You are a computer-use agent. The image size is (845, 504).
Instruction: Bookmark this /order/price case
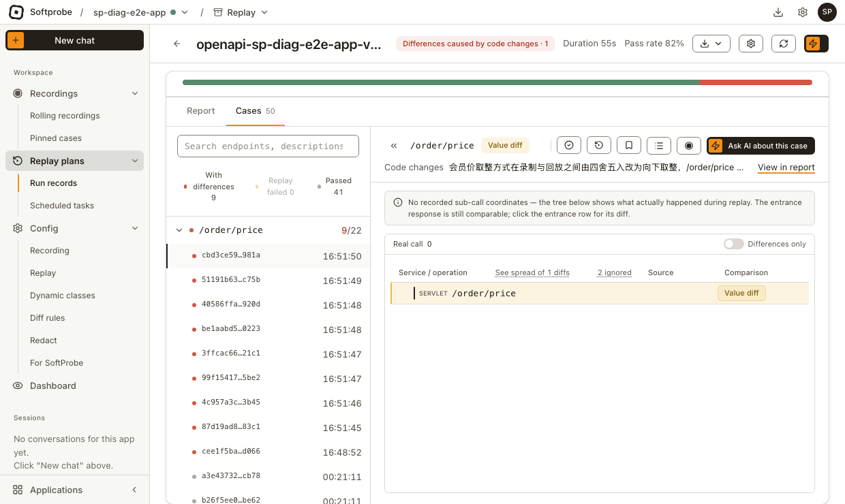pos(629,146)
